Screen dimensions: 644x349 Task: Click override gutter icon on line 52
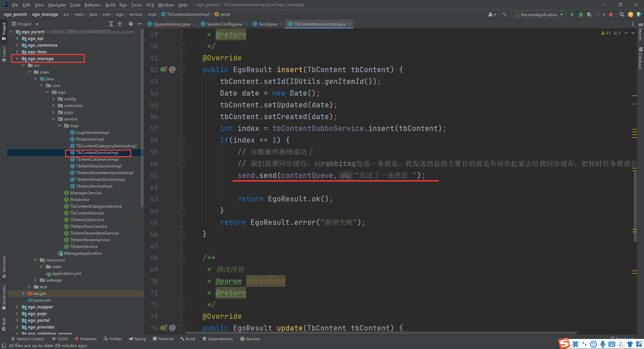(164, 69)
